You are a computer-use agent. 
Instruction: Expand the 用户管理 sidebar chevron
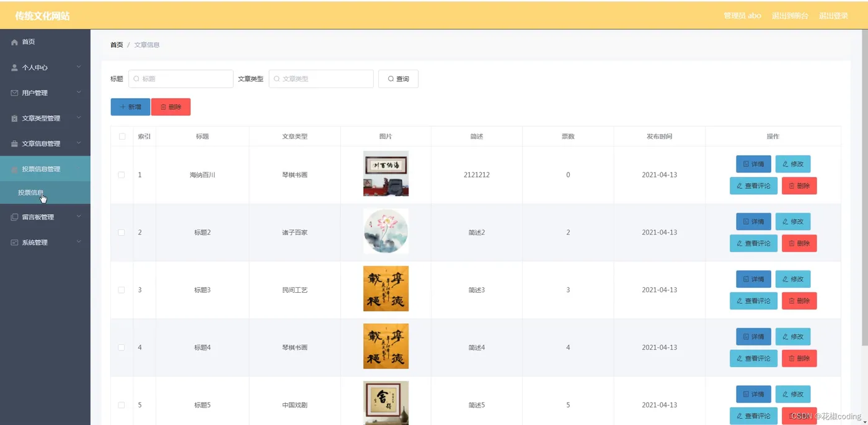click(79, 92)
